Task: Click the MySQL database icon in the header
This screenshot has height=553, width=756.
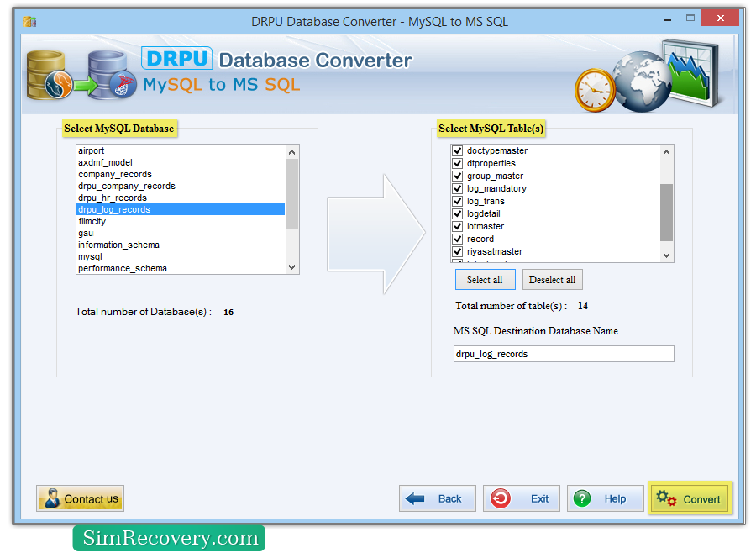Action: click(x=48, y=75)
